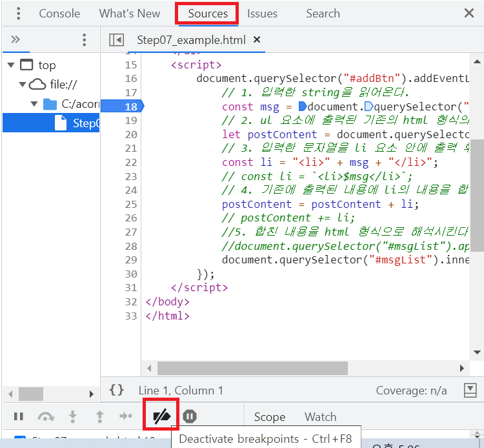Set a breakpoint on line 29

click(131, 260)
